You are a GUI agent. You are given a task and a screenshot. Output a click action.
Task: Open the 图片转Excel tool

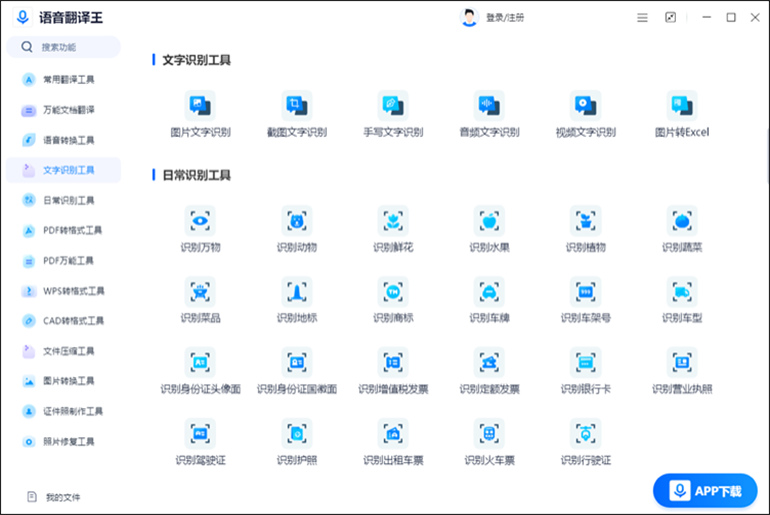pyautogui.click(x=682, y=114)
